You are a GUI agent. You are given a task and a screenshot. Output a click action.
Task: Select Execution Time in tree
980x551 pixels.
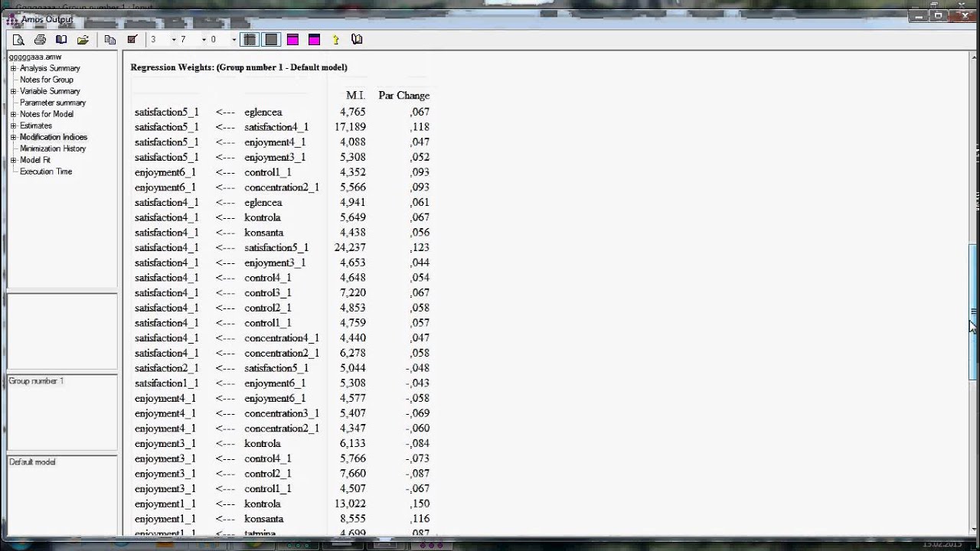[46, 171]
